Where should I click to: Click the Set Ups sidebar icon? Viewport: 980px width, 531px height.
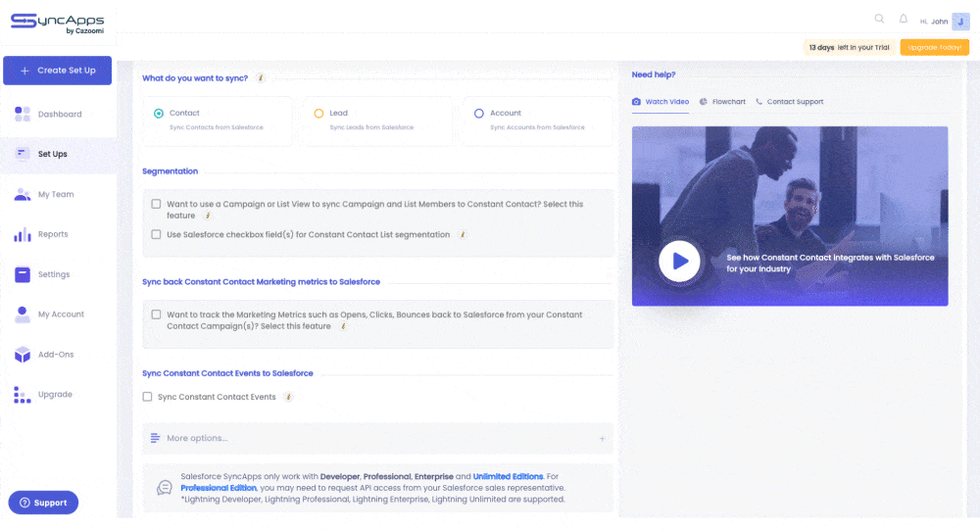tap(23, 154)
